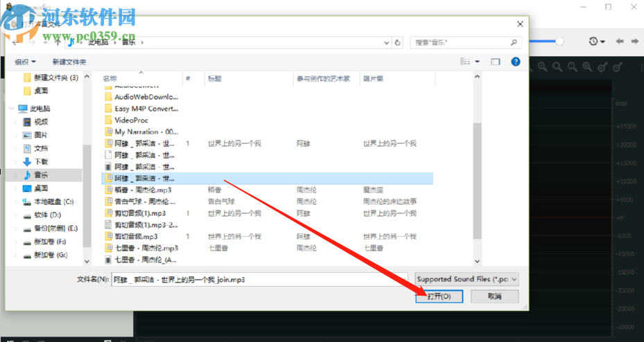Click the help question mark icon

[516, 62]
